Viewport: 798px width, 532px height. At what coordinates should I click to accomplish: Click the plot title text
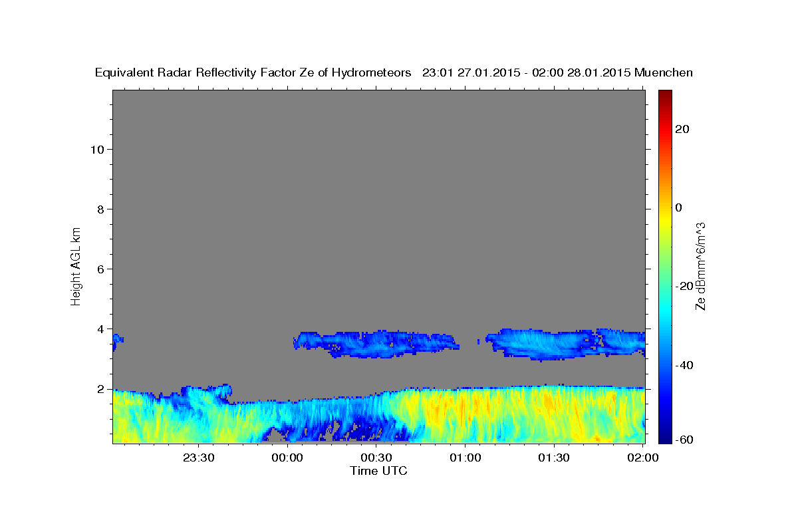394,72
